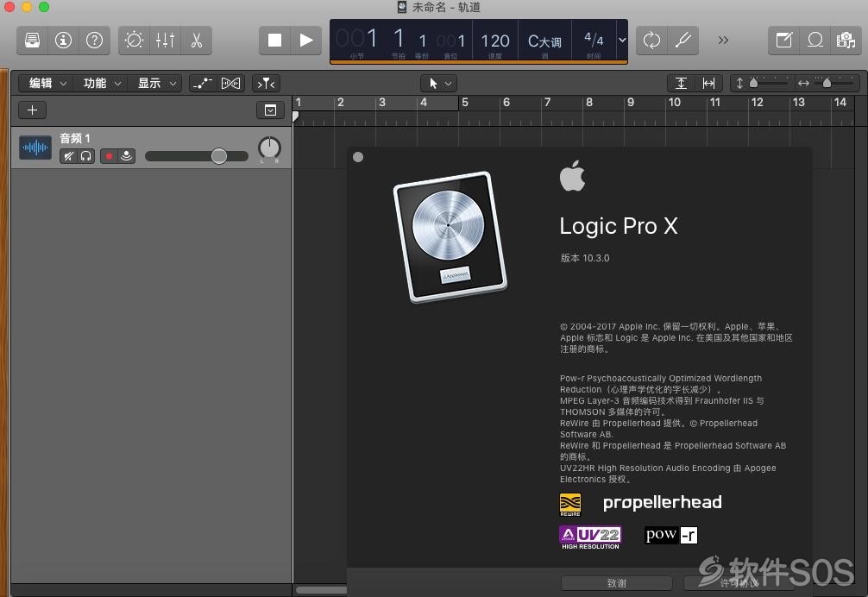Toggle input monitoring on 音频 1
Image resolution: width=868 pixels, height=597 pixels.
[x=127, y=156]
